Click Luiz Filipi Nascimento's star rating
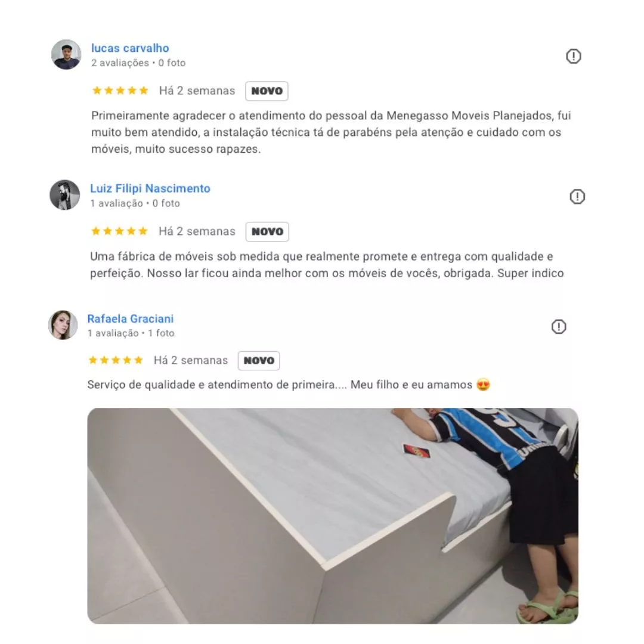This screenshot has width=644, height=644. pos(119,231)
